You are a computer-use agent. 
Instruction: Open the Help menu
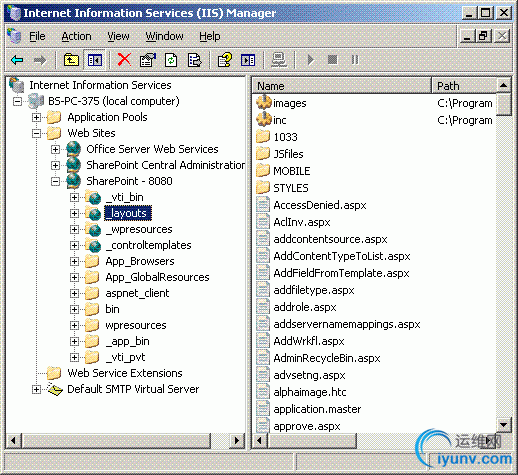tap(210, 36)
